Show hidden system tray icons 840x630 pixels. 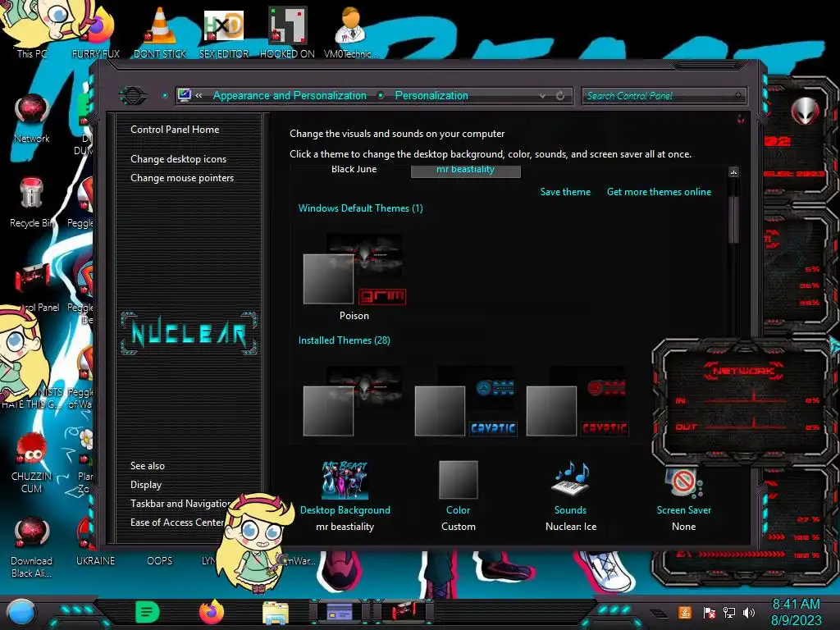pyautogui.click(x=659, y=614)
